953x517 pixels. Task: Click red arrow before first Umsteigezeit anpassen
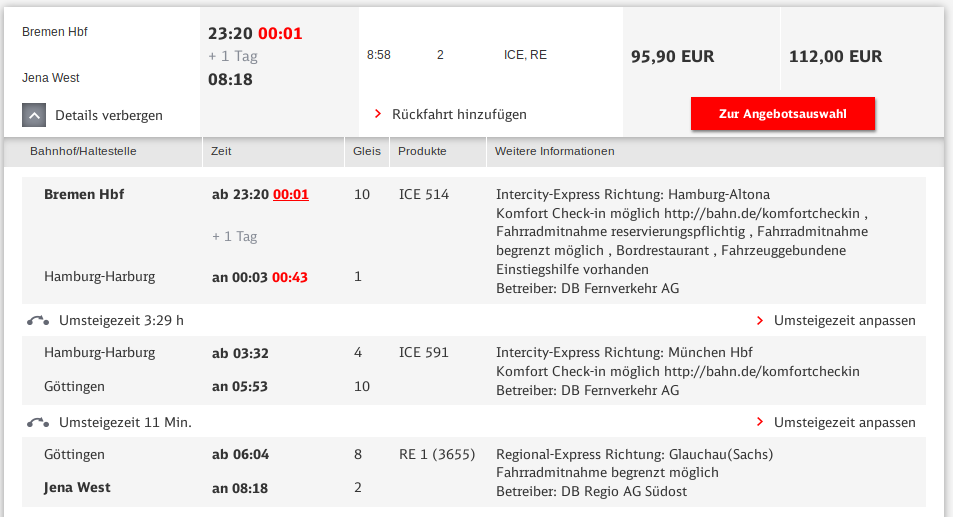[x=760, y=321]
